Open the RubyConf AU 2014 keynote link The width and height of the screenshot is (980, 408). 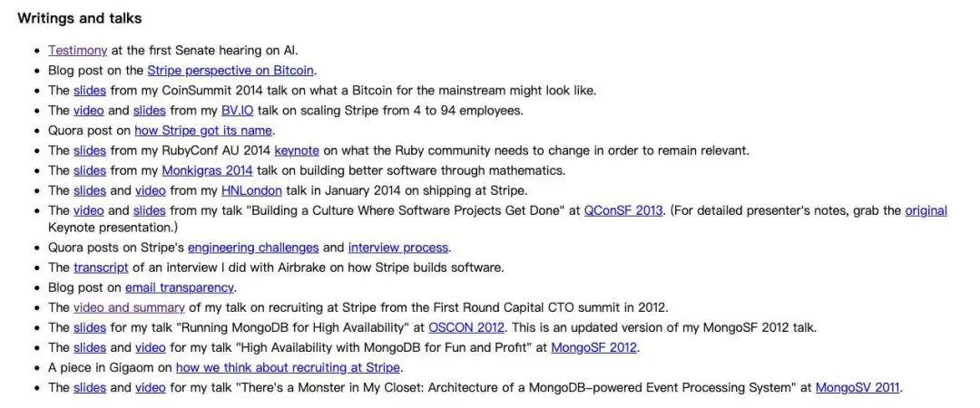point(297,151)
